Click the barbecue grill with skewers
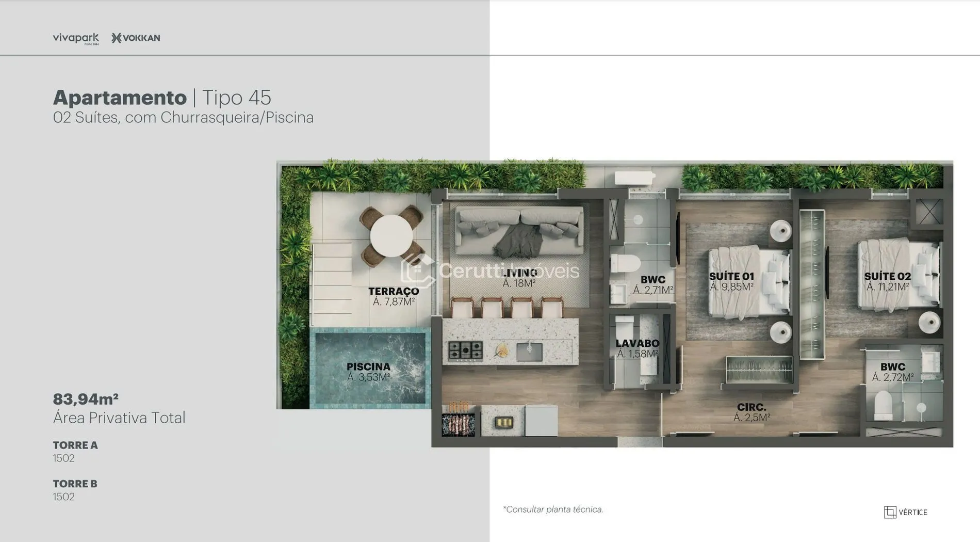The width and height of the screenshot is (980, 542). [x=458, y=420]
